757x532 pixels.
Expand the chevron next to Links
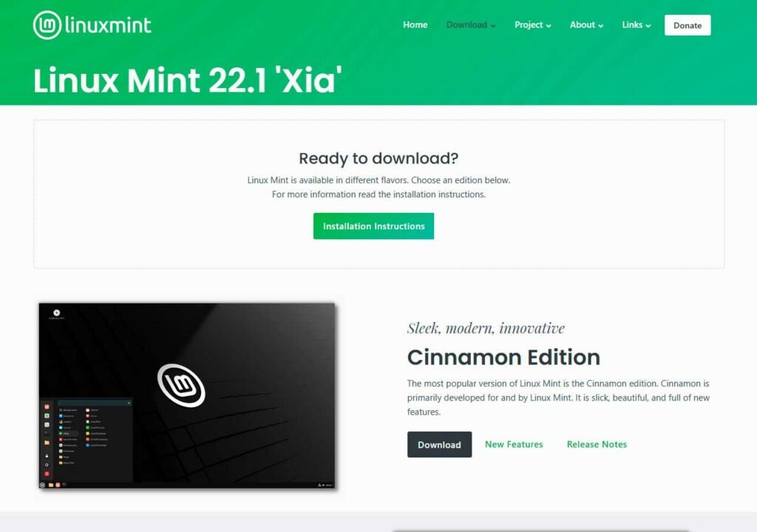(648, 26)
